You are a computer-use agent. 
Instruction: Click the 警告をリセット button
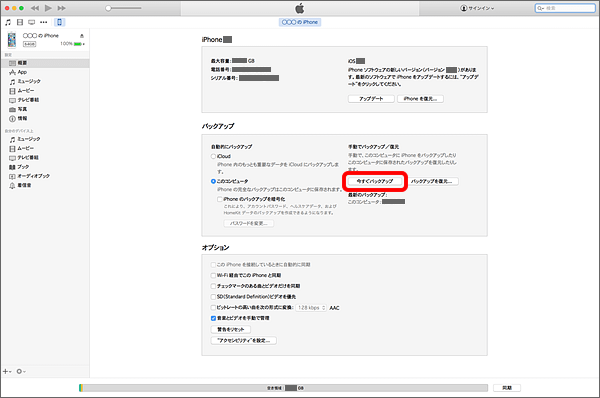point(231,329)
